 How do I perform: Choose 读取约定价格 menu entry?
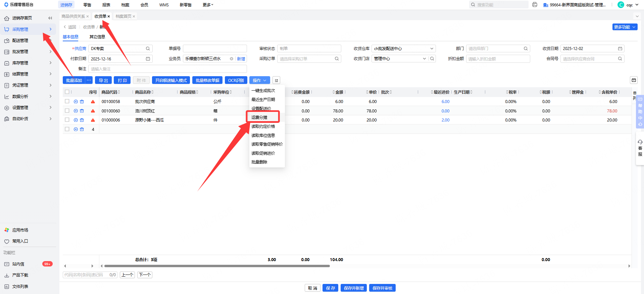point(263,127)
